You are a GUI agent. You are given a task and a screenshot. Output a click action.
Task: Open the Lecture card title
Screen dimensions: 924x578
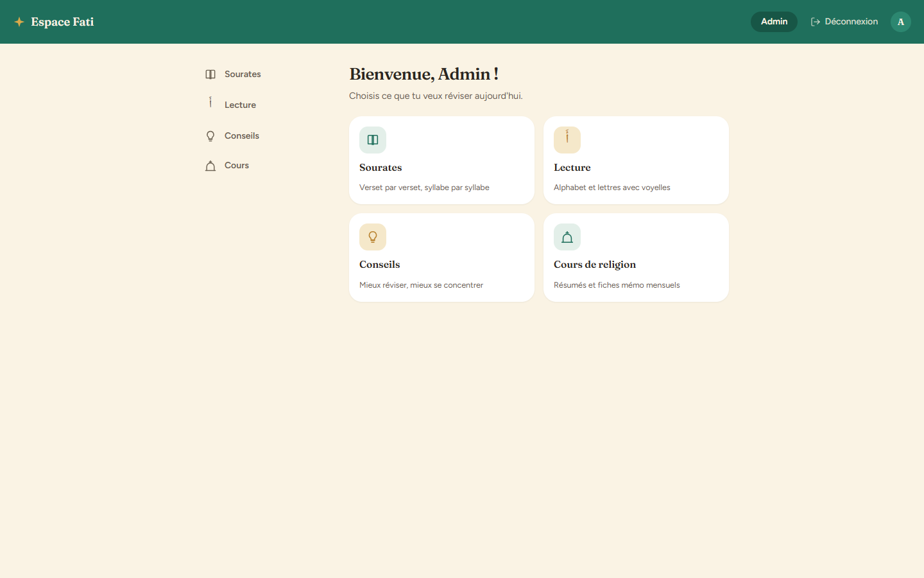click(572, 168)
